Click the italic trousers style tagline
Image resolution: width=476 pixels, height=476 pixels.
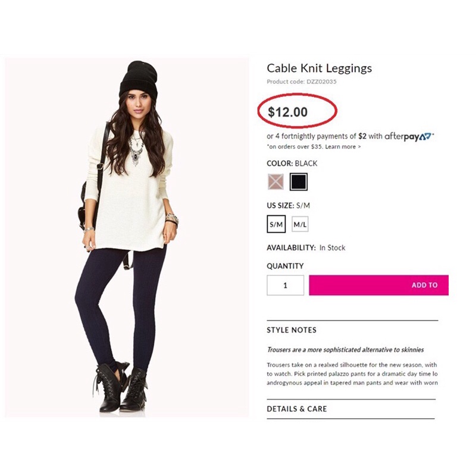pos(345,350)
